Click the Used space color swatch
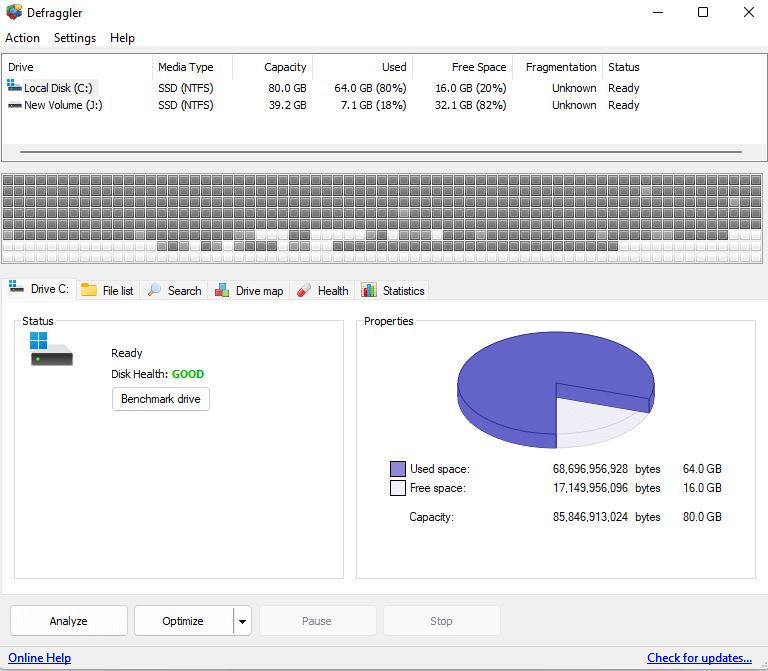768x671 pixels. (397, 468)
